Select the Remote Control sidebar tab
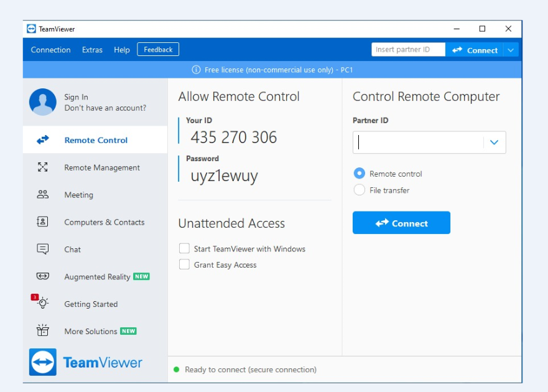548x392 pixels. (95, 140)
